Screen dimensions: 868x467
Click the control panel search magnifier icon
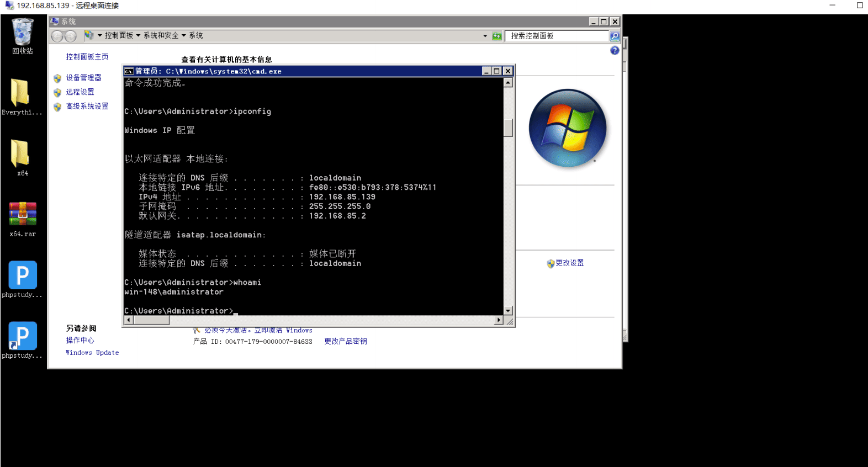tap(615, 36)
